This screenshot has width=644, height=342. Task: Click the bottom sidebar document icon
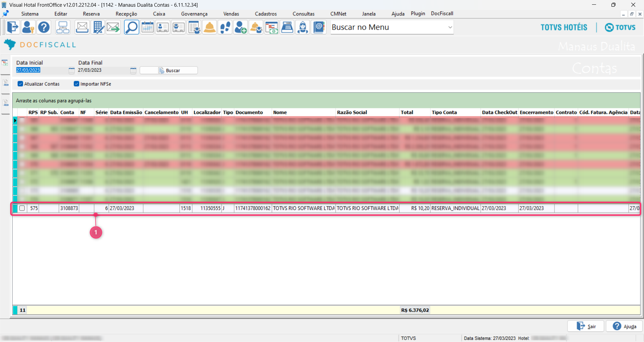[x=5, y=103]
